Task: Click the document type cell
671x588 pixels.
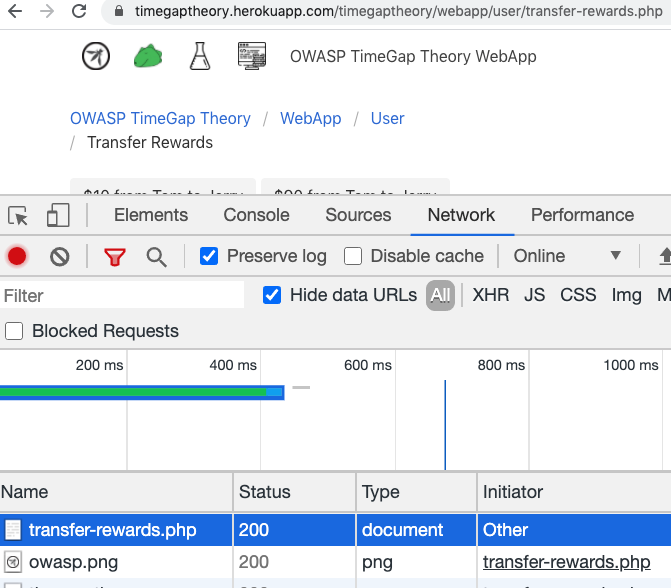Action: 402,530
